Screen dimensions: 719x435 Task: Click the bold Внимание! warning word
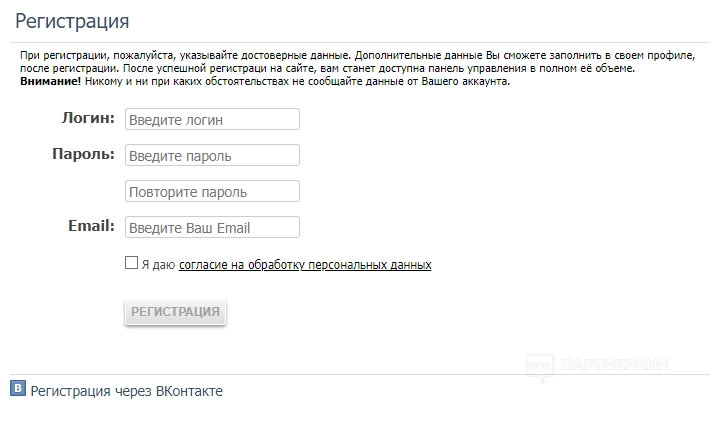[50, 81]
